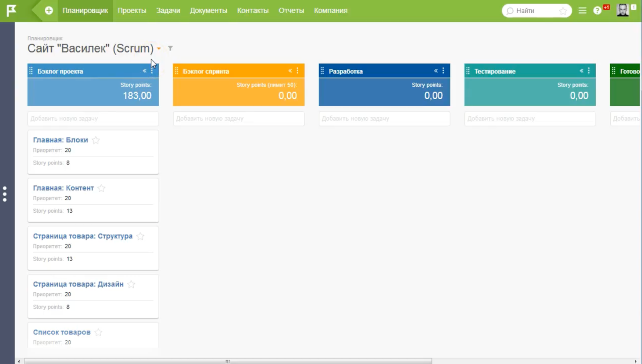Star the 'Страница товара: Дизайн' task

[131, 285]
